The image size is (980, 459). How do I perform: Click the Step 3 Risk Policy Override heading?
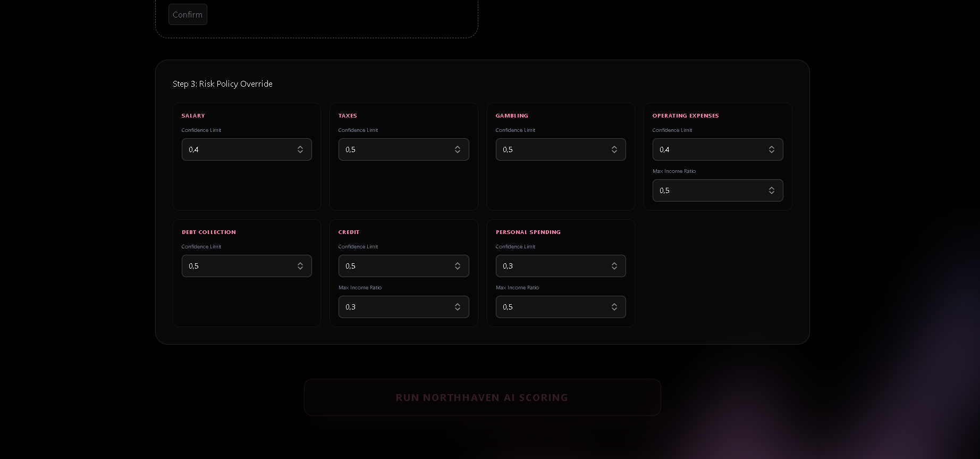[x=223, y=84]
